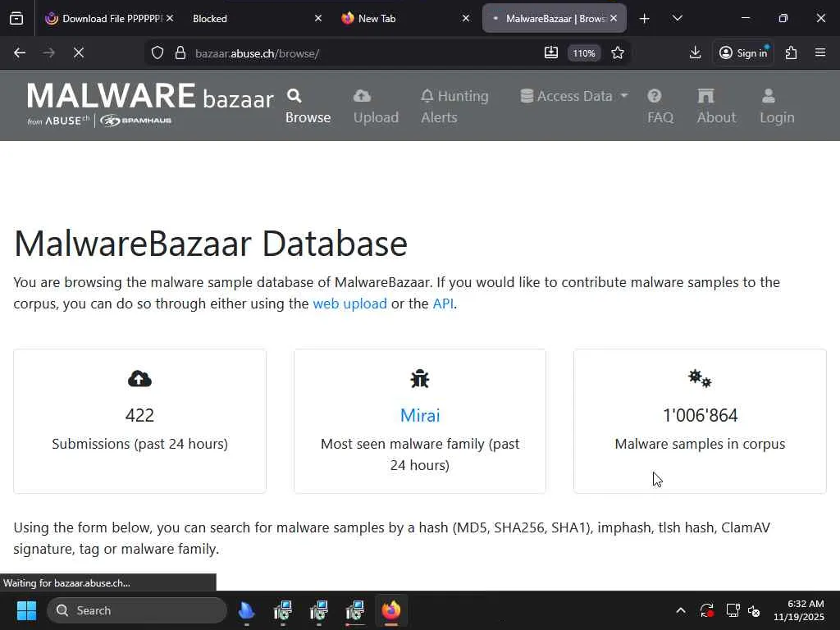Go back to the previous page
840x630 pixels.
coord(20,53)
